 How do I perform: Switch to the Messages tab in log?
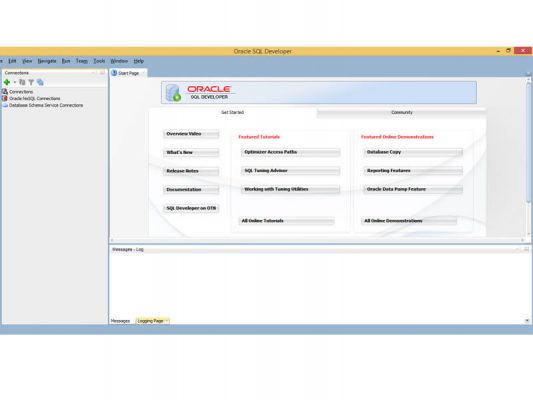[120, 321]
